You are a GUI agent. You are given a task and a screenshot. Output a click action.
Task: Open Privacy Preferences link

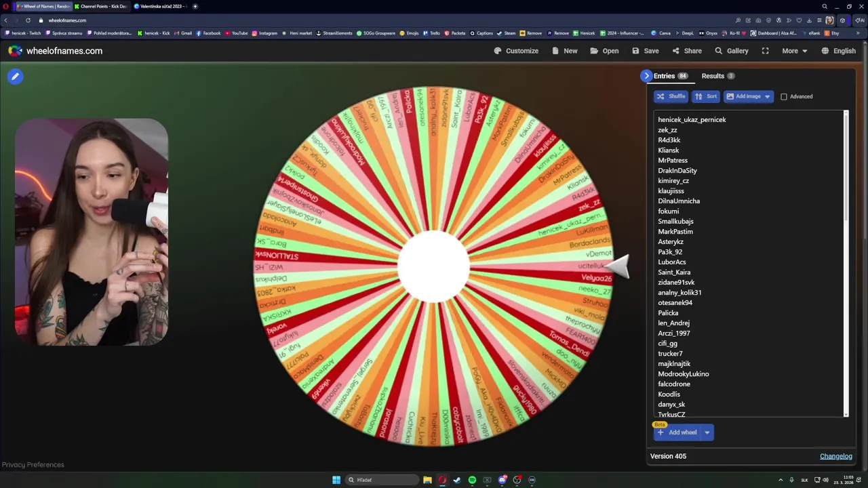[33, 465]
